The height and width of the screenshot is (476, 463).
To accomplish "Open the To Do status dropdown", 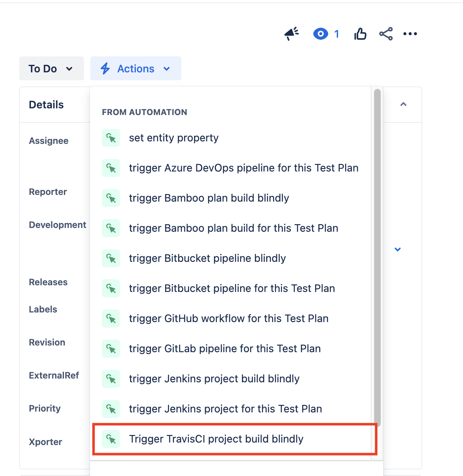I will 51,68.
